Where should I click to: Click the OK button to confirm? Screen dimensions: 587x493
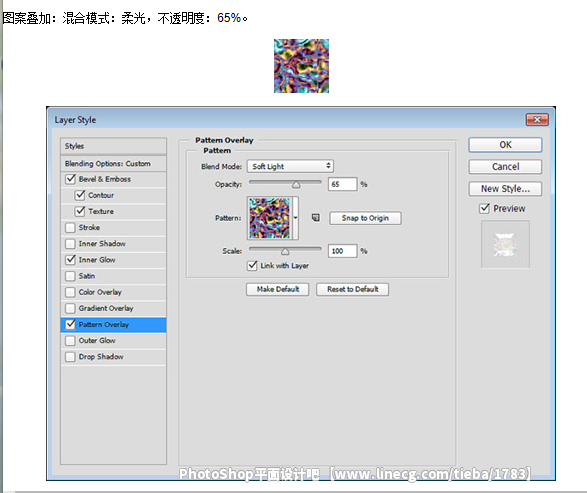505,145
